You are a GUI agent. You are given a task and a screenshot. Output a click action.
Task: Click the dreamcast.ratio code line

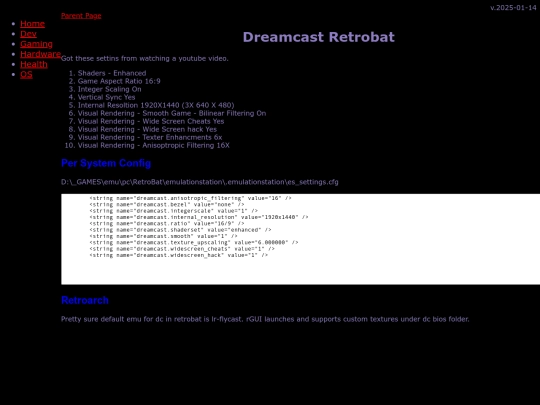point(167,224)
